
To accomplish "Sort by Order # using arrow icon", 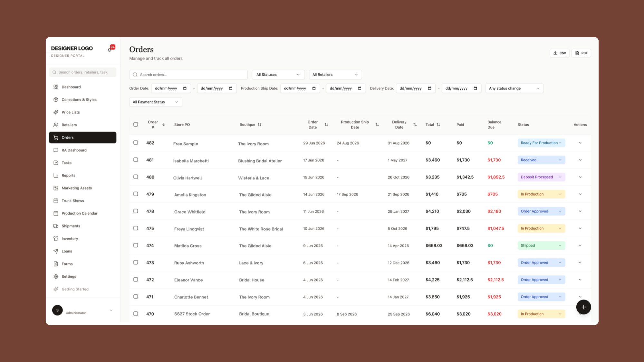I will [x=164, y=125].
